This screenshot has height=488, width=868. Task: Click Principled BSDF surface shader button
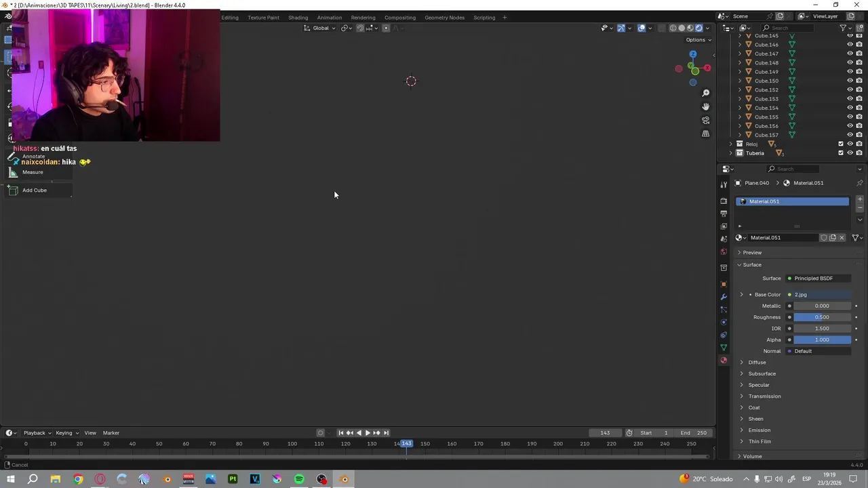[x=818, y=279]
